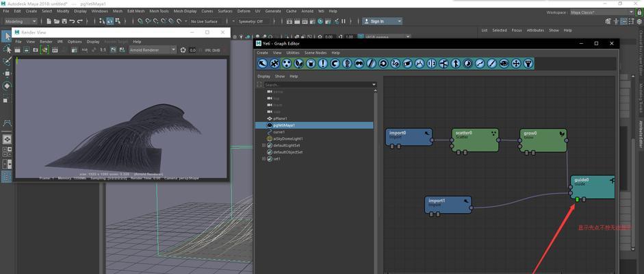644x274 pixels.
Task: Pick the Yeti Grow node leaf icon
Action: point(299,64)
